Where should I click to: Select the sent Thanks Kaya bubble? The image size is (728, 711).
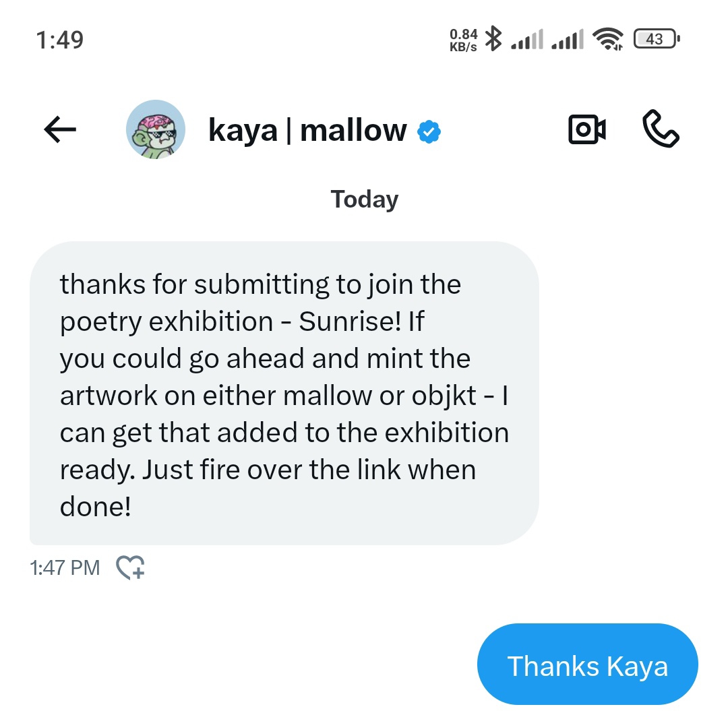click(x=587, y=667)
